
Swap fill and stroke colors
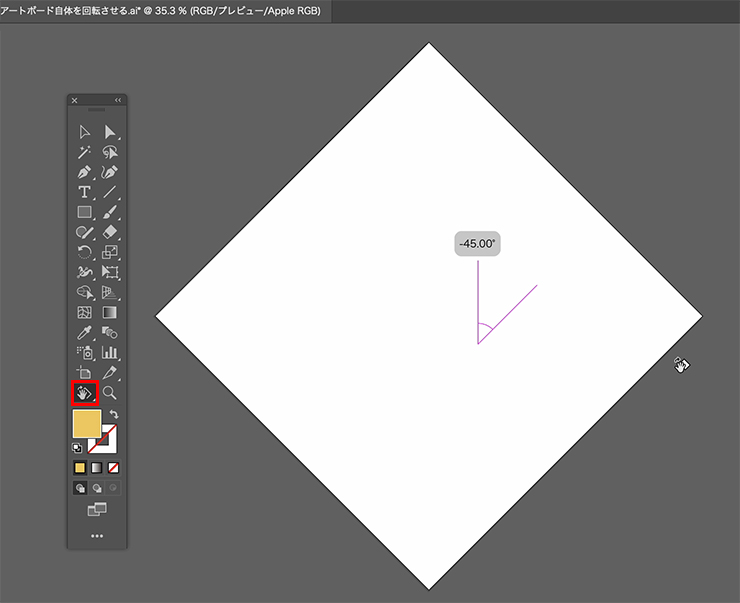(113, 414)
